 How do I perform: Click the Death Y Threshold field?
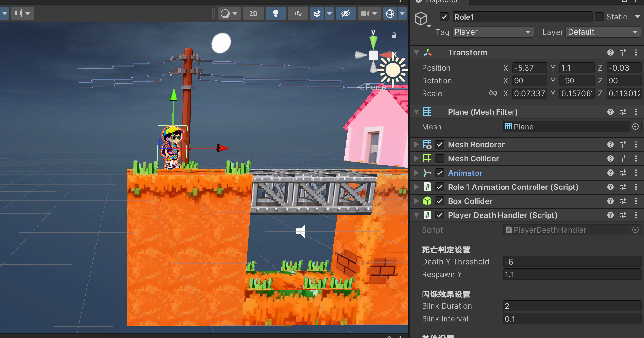(x=572, y=262)
